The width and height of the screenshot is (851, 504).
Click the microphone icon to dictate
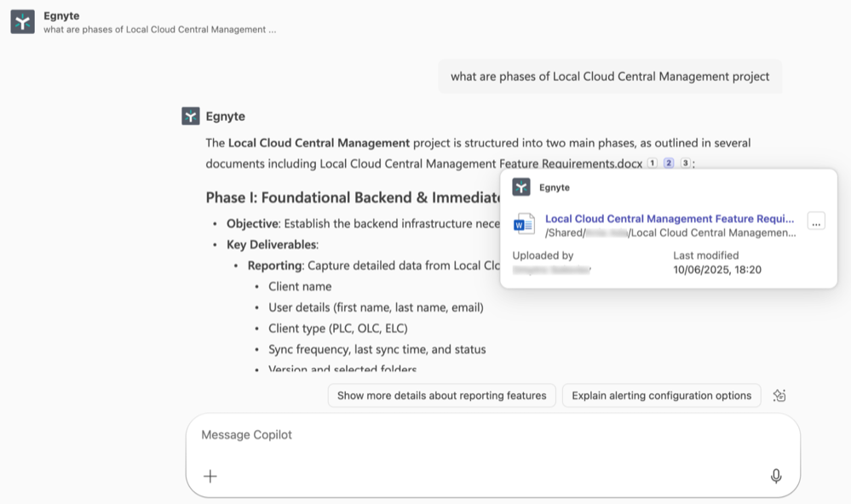coord(776,476)
